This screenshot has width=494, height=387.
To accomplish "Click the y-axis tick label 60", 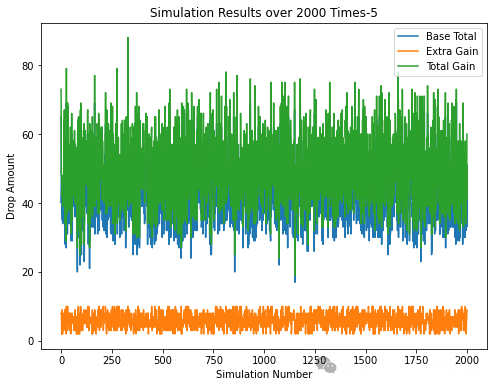I will coord(28,135).
